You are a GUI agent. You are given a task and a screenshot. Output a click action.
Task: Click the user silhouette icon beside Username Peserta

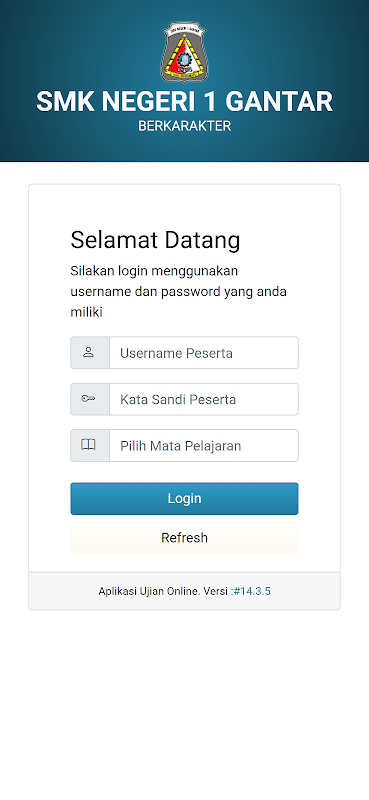pos(88,352)
